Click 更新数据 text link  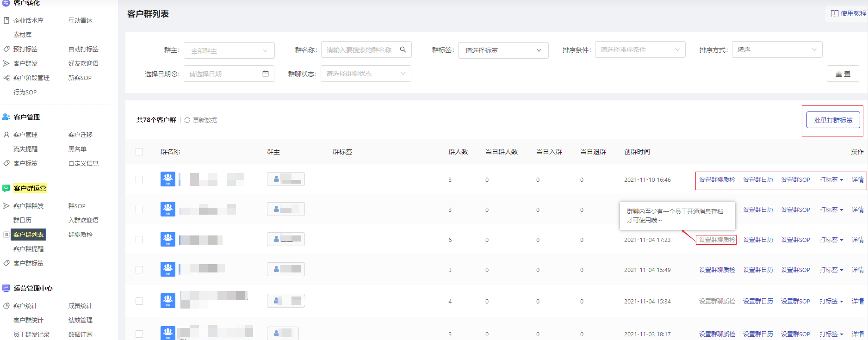tap(205, 120)
